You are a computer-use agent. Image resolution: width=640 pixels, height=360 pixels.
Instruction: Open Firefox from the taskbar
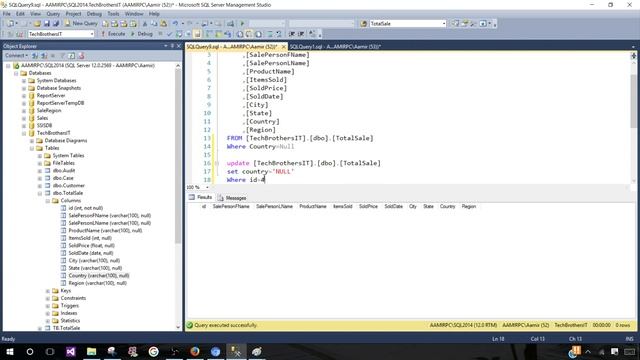pos(195,351)
